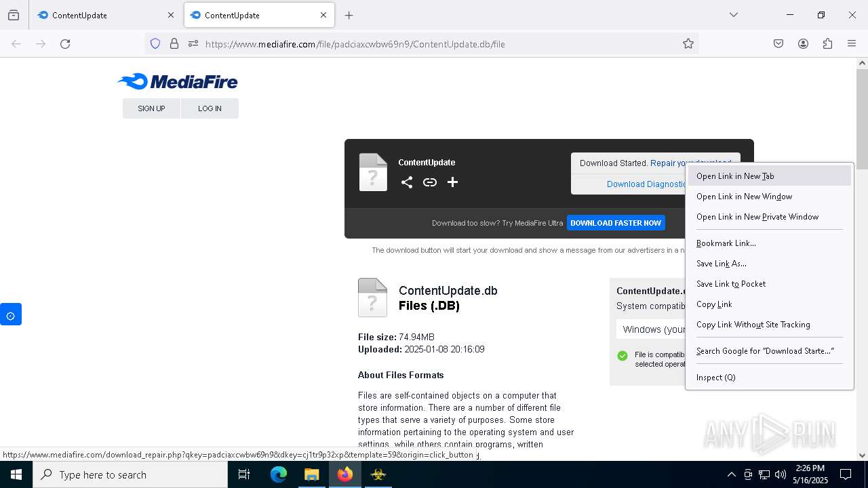Go forward to next page
Screen dimensions: 868x488
coord(41,44)
